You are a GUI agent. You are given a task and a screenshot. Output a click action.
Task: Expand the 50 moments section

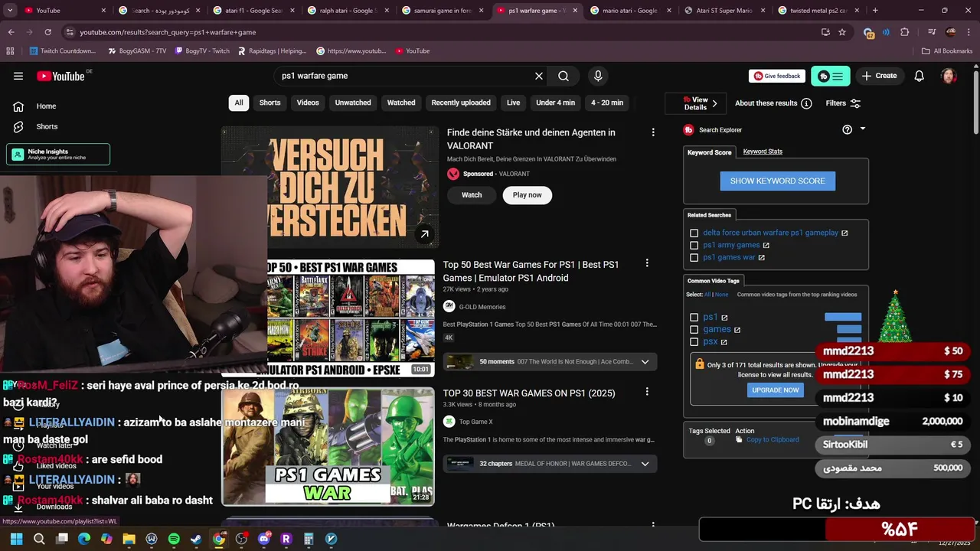645,361
